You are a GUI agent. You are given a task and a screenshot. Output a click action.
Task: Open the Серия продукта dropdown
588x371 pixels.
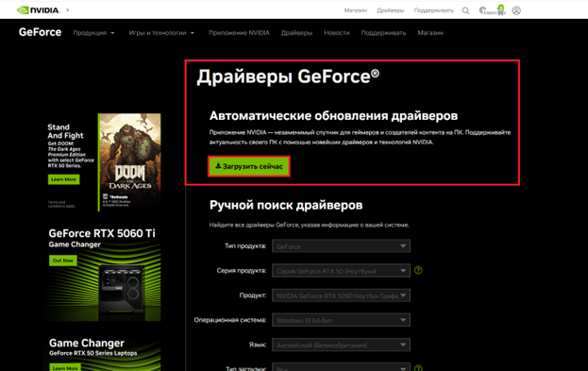(x=341, y=271)
